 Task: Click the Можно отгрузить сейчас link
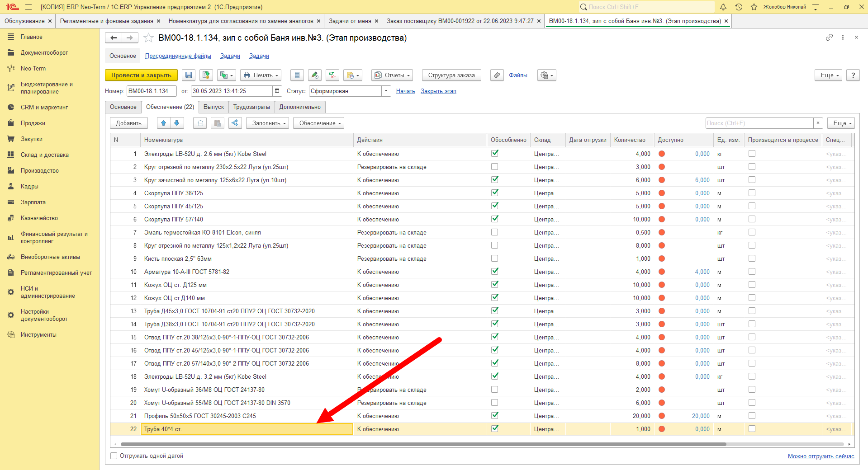(x=821, y=456)
